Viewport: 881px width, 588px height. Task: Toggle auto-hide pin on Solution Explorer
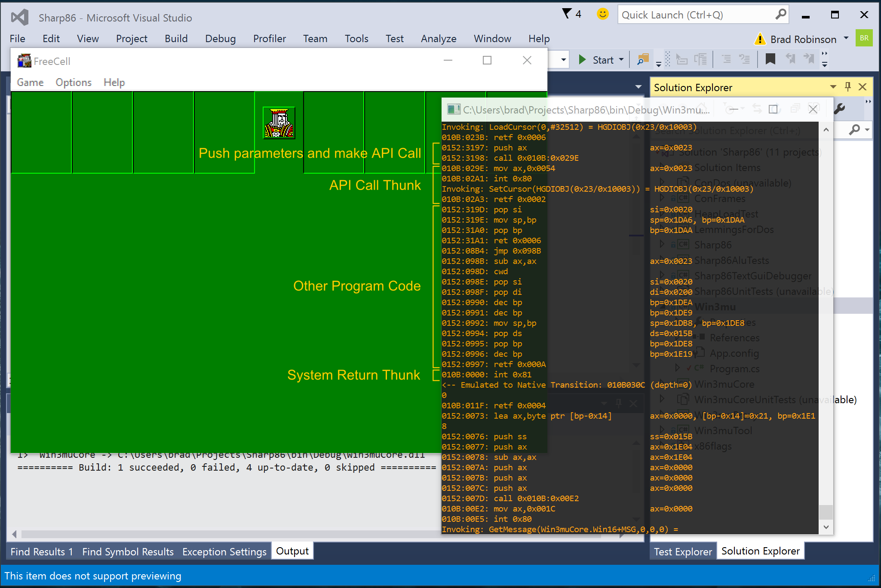tap(848, 87)
